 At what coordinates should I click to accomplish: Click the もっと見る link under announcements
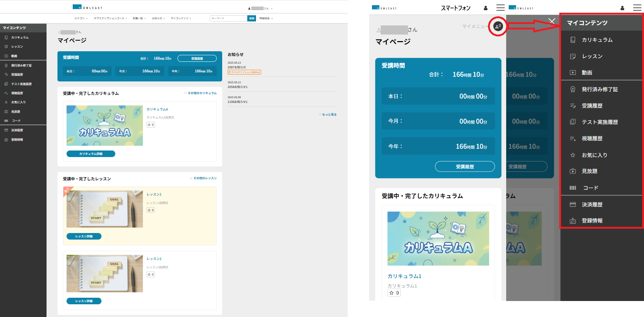(x=329, y=115)
